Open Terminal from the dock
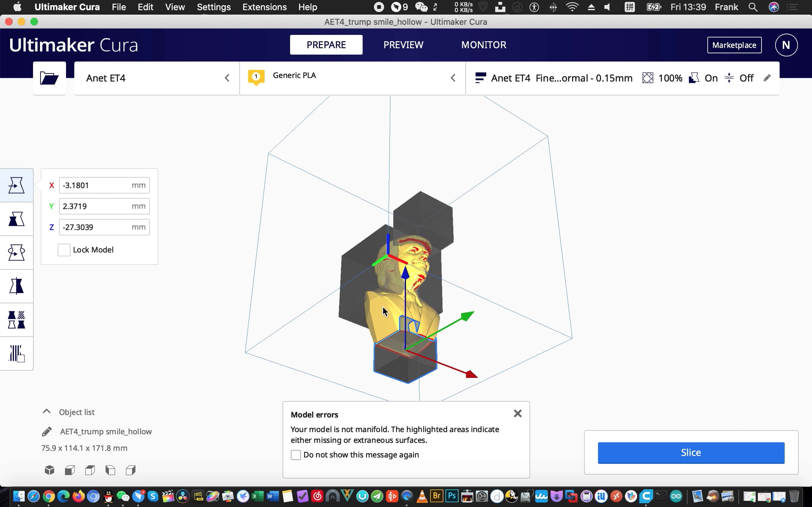 click(661, 496)
